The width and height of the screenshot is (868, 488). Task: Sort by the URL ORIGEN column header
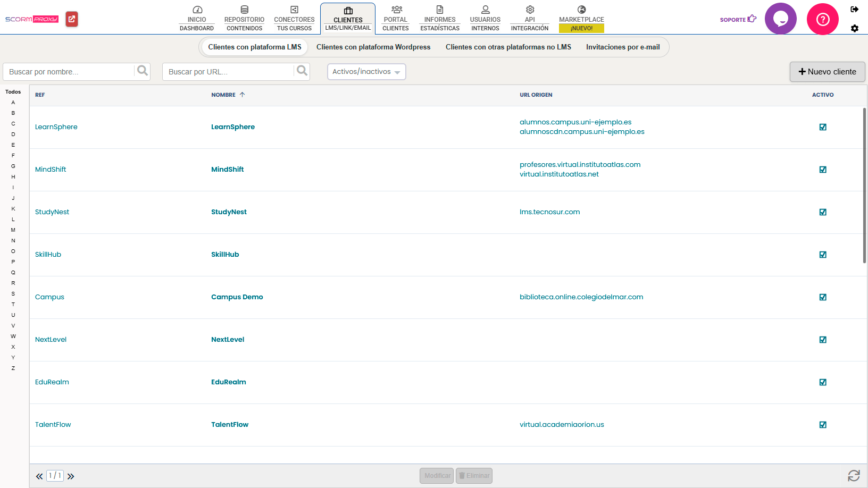[536, 95]
